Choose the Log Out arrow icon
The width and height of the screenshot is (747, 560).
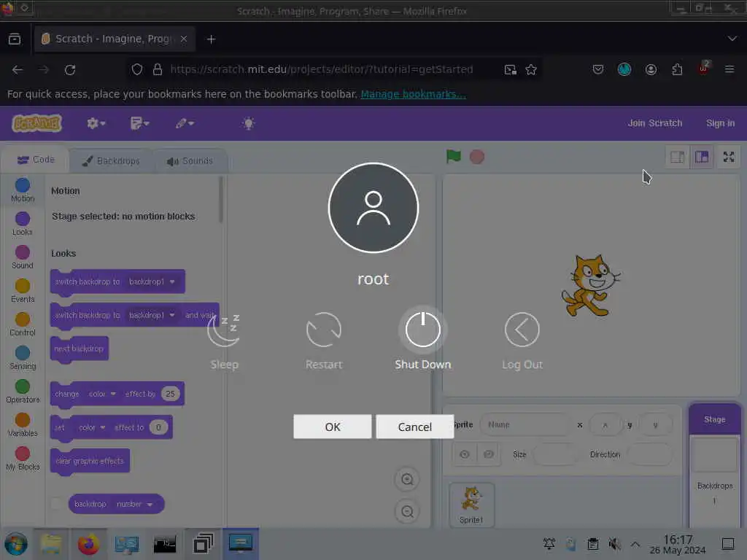pyautogui.click(x=522, y=330)
